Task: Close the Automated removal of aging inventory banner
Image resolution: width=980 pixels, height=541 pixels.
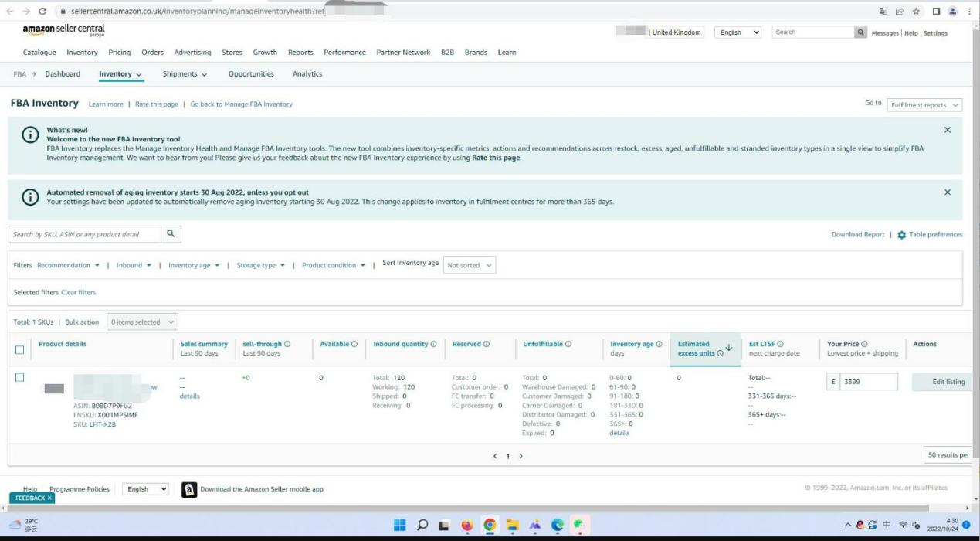Action: (948, 192)
